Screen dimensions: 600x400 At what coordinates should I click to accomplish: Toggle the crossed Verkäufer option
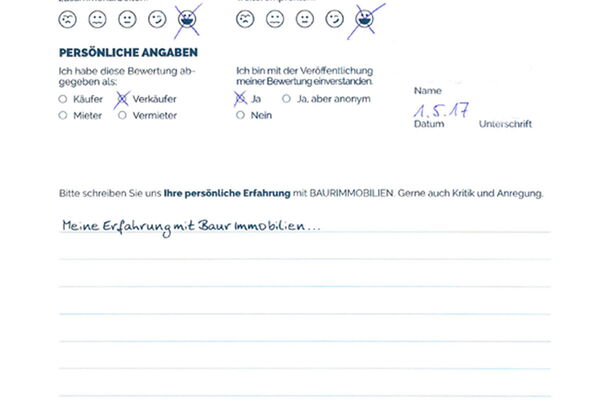124,99
